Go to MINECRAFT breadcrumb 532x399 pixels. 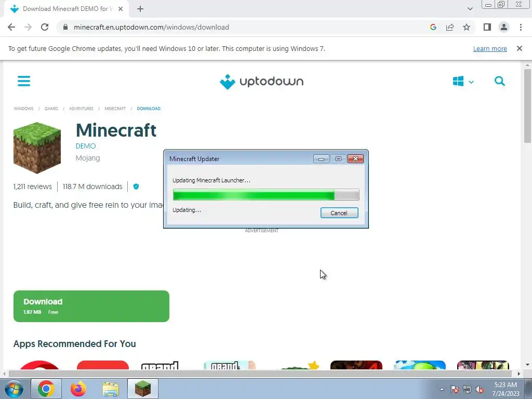pyautogui.click(x=115, y=109)
